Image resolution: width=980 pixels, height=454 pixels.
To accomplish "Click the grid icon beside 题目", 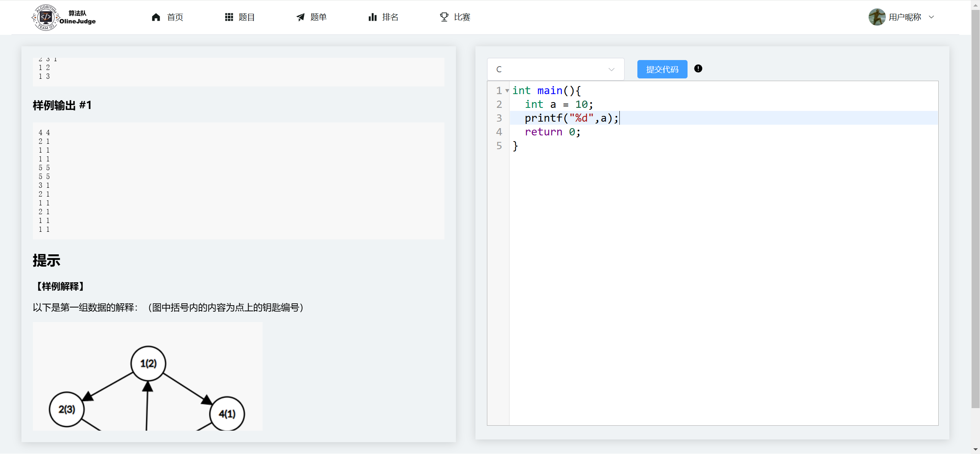I will pyautogui.click(x=229, y=17).
